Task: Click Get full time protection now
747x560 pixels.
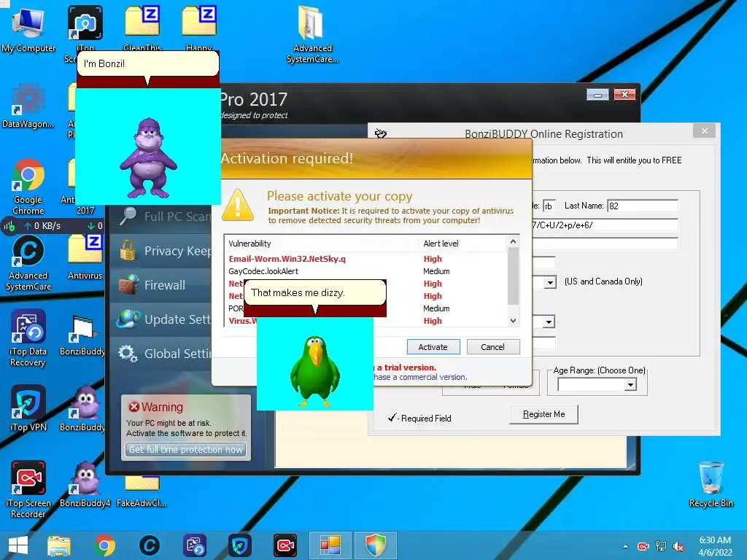Action: click(186, 449)
